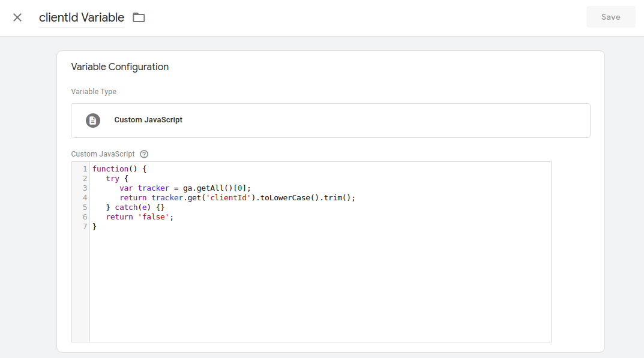
Task: Click the 'try {' line in the editor
Action: [x=117, y=179]
